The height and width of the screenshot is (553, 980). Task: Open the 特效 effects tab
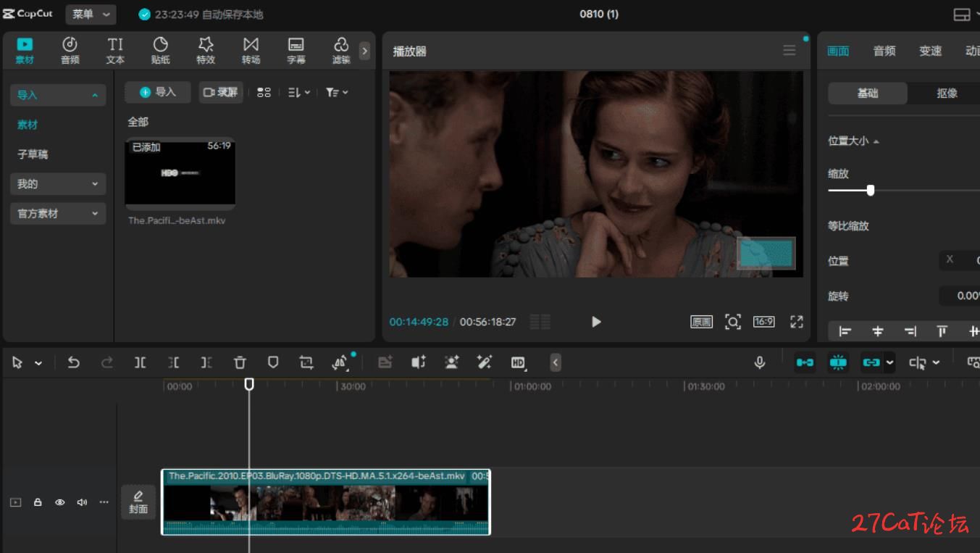(206, 51)
